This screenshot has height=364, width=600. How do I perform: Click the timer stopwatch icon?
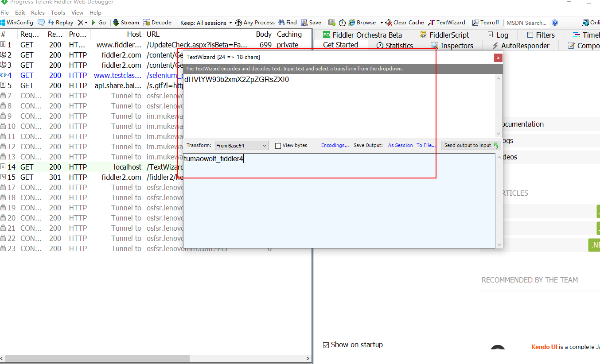[343, 23]
